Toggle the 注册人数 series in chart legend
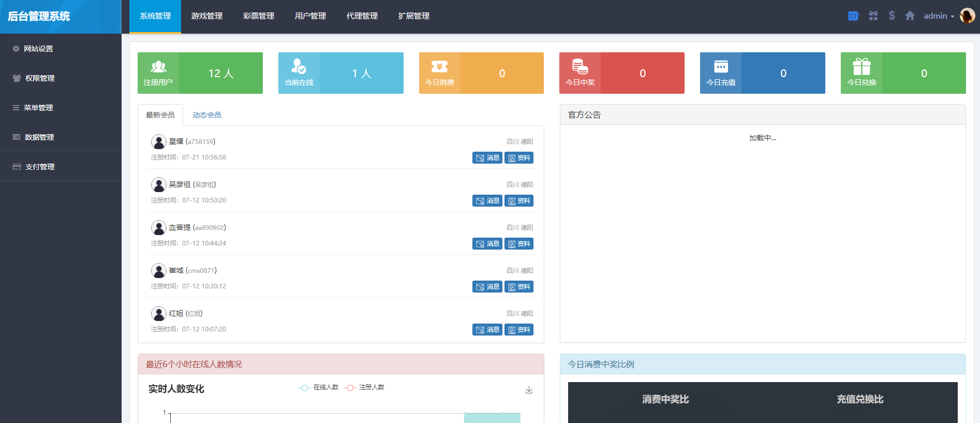The height and width of the screenshot is (423, 980). coord(365,387)
